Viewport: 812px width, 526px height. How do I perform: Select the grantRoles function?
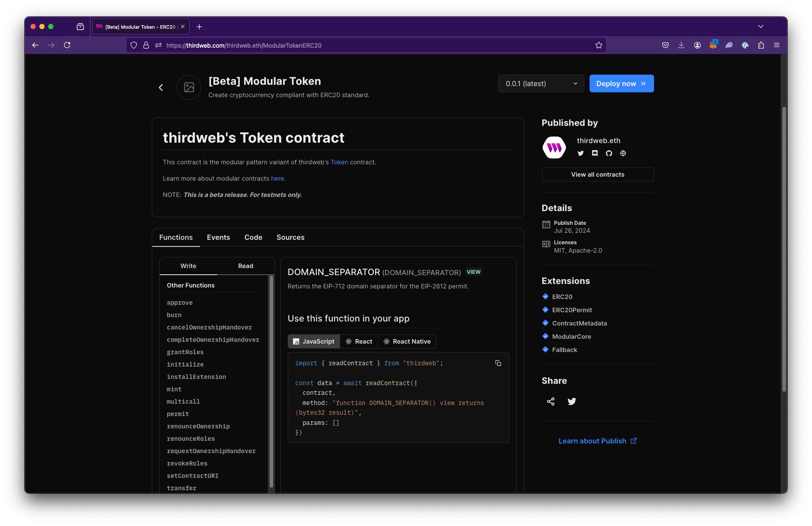click(x=185, y=352)
